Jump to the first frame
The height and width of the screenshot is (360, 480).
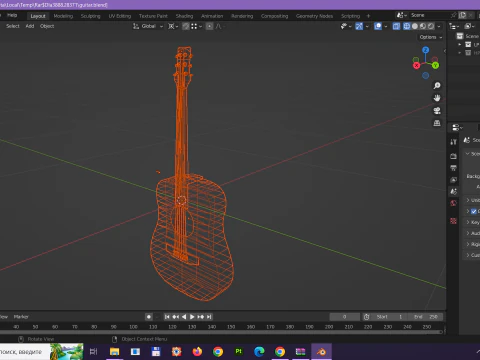tap(167, 317)
